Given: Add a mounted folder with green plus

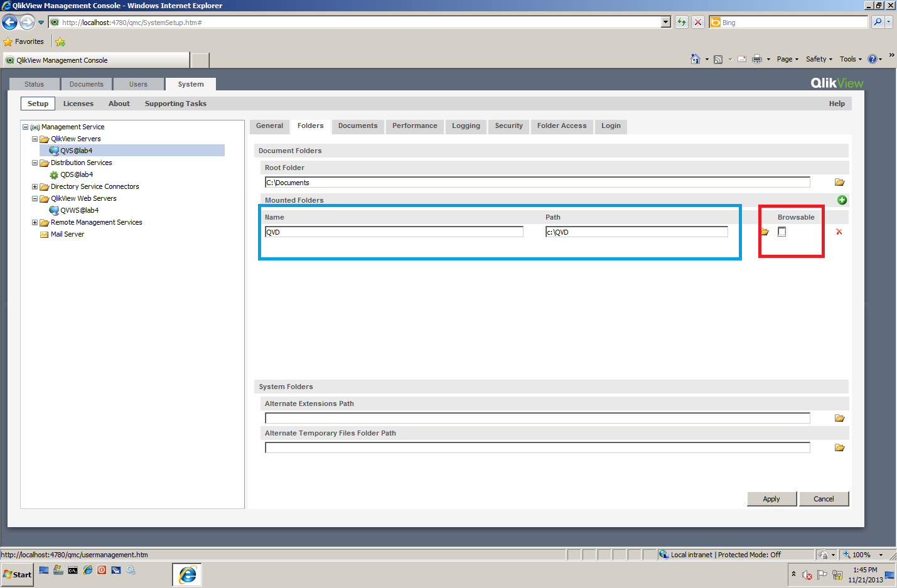Looking at the screenshot, I should coord(842,200).
